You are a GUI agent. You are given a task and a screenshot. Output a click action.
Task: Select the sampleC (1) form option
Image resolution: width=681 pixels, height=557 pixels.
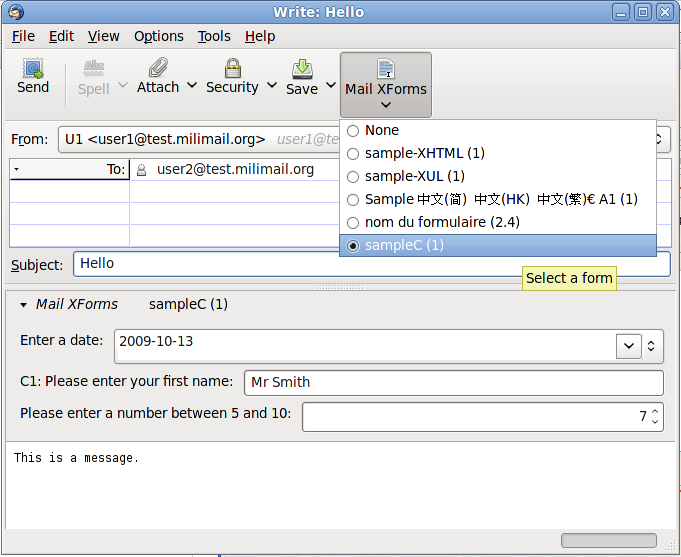point(498,245)
